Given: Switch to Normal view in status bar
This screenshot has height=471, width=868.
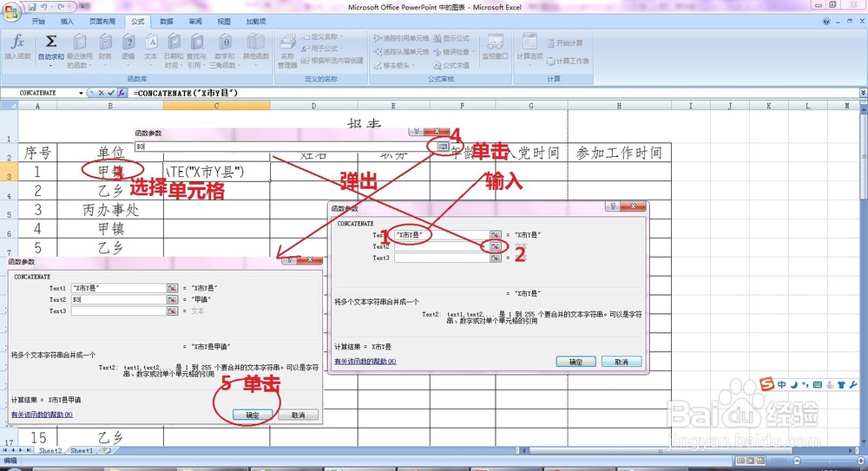Looking at the screenshot, I should pos(740,461).
